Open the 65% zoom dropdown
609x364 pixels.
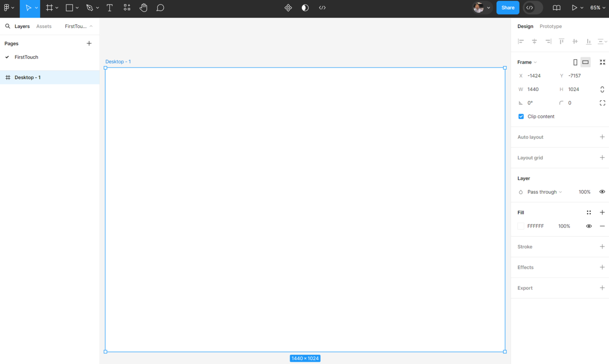click(x=598, y=8)
